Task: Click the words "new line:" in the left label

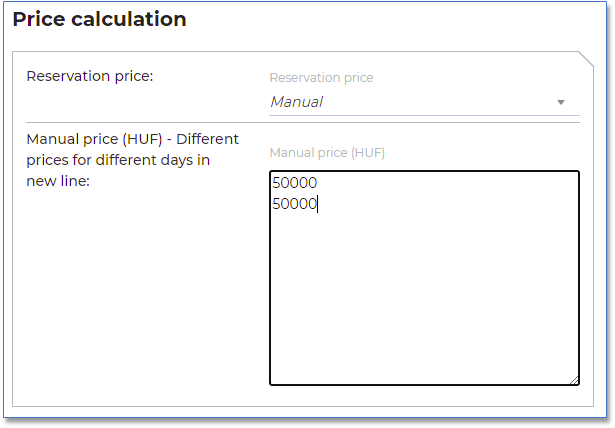Action: tap(58, 181)
